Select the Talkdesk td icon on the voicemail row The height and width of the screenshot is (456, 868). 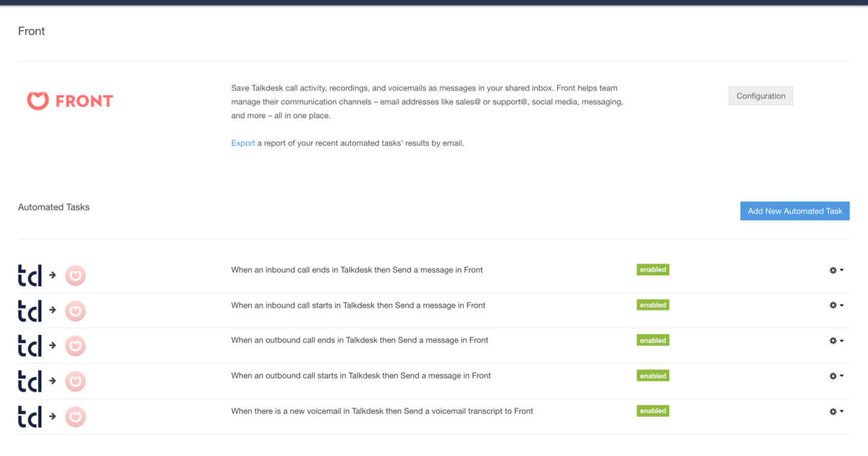[28, 417]
